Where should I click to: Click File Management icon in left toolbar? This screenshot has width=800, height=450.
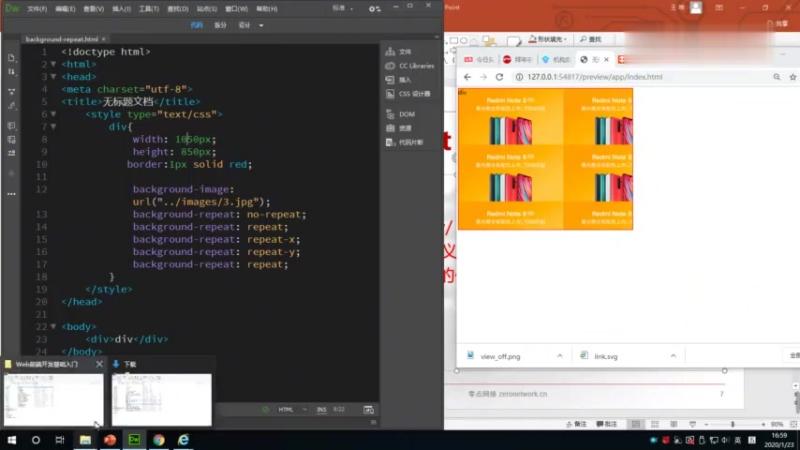(11, 72)
